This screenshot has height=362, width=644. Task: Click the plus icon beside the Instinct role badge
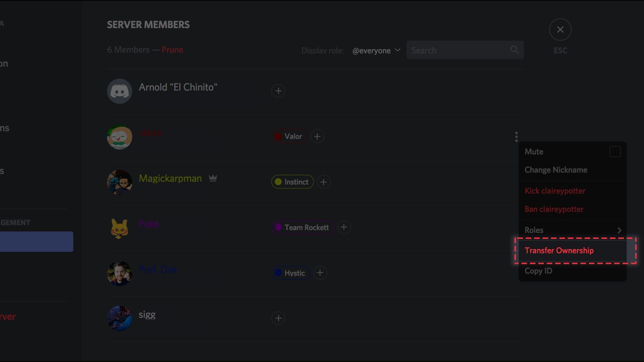(323, 182)
